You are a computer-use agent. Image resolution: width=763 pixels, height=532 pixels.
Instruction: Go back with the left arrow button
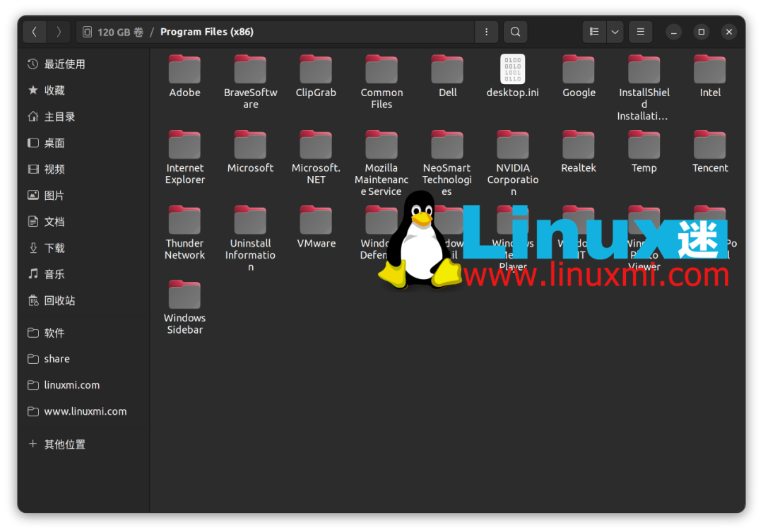point(35,32)
